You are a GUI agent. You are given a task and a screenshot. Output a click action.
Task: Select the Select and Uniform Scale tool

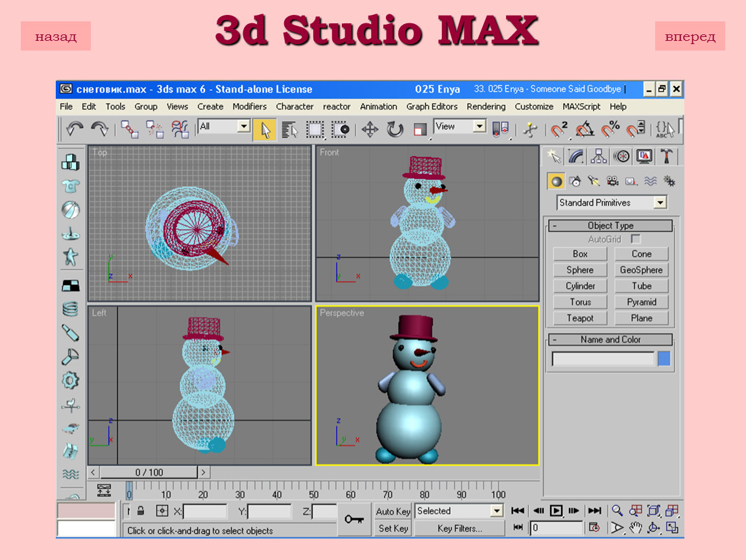click(420, 129)
